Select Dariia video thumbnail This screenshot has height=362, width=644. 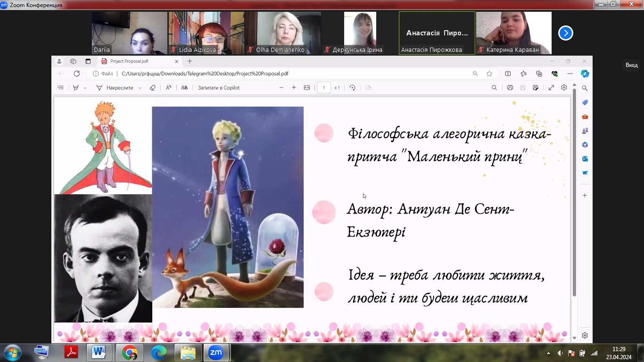point(129,33)
